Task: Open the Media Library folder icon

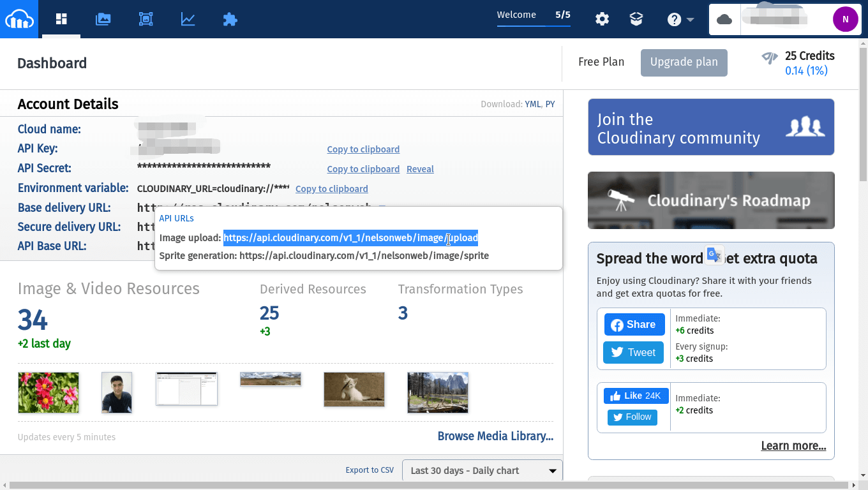Action: click(x=103, y=19)
